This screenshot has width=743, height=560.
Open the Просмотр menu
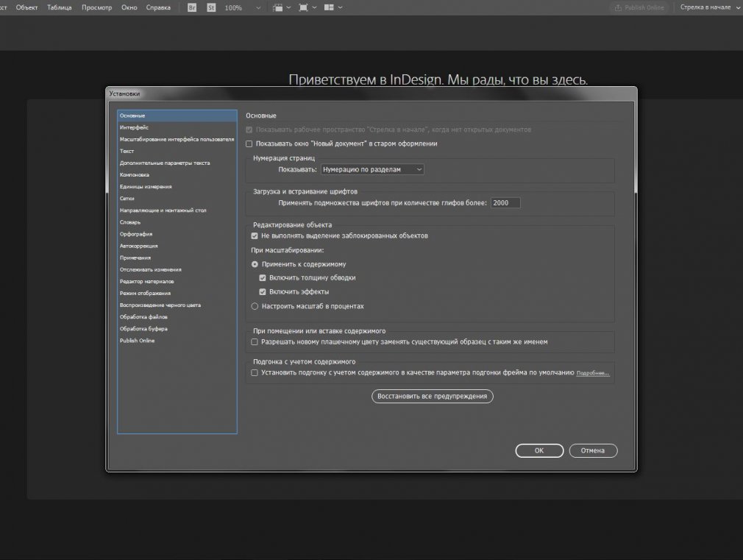coord(96,7)
